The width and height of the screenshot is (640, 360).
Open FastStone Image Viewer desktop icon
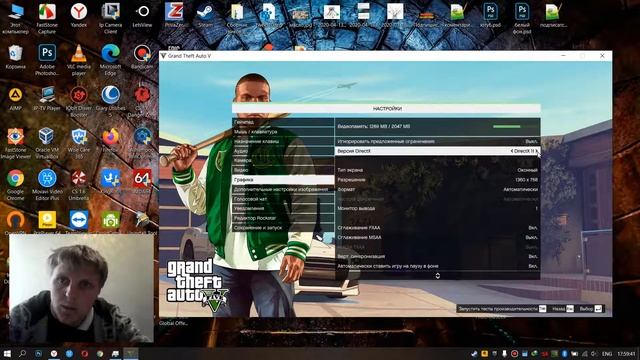coord(16,143)
